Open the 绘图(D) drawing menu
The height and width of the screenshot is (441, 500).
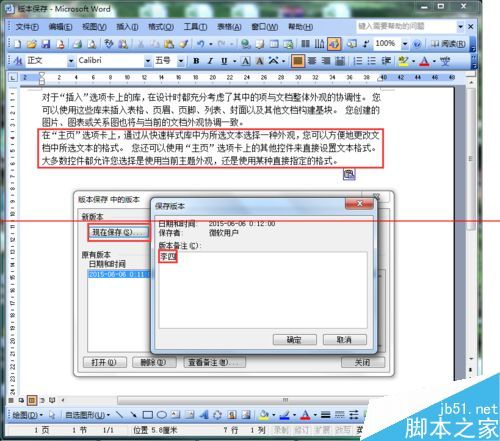[28, 415]
